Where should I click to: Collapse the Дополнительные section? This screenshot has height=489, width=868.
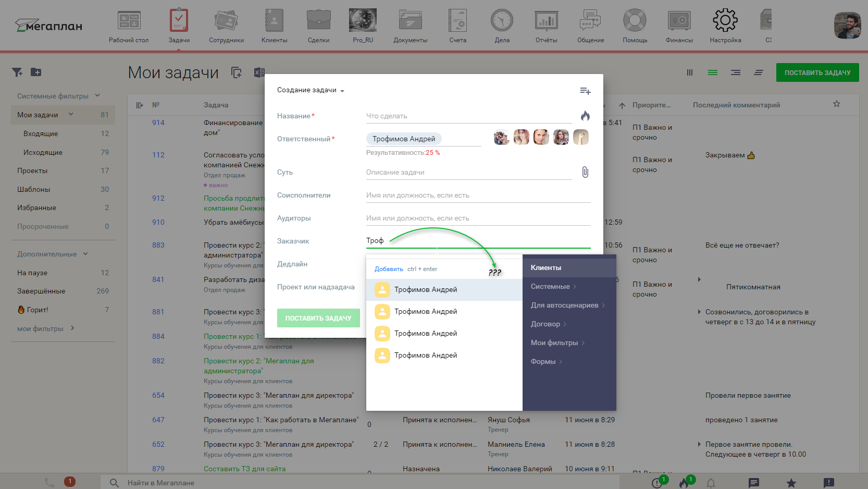tap(85, 254)
